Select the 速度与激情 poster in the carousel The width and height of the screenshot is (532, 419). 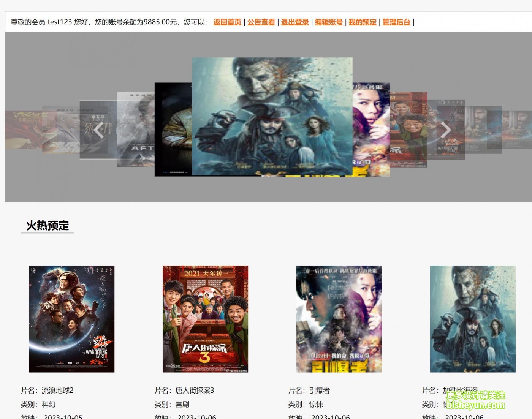[63, 131]
